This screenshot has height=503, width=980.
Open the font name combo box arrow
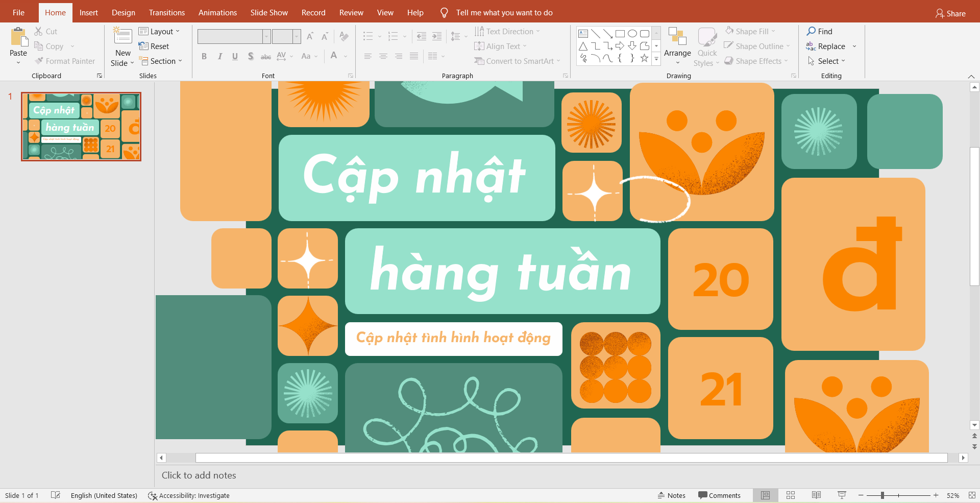(266, 36)
